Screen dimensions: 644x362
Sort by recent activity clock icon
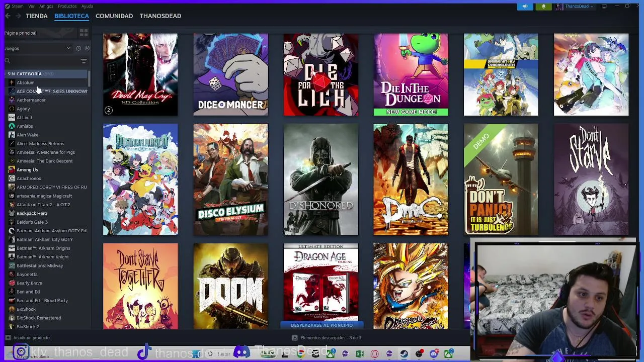point(78,48)
